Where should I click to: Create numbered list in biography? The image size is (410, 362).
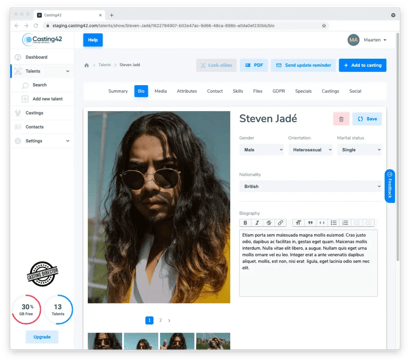[x=345, y=223]
